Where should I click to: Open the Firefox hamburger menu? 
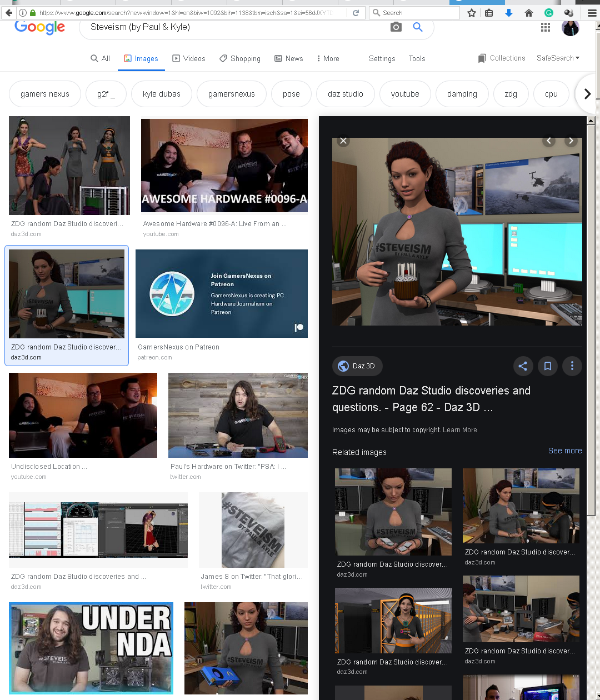coord(592,13)
